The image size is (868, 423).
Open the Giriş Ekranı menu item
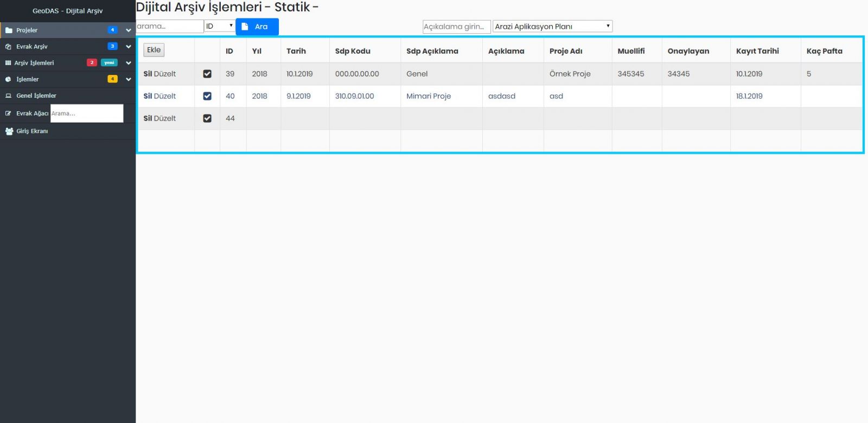(32, 131)
